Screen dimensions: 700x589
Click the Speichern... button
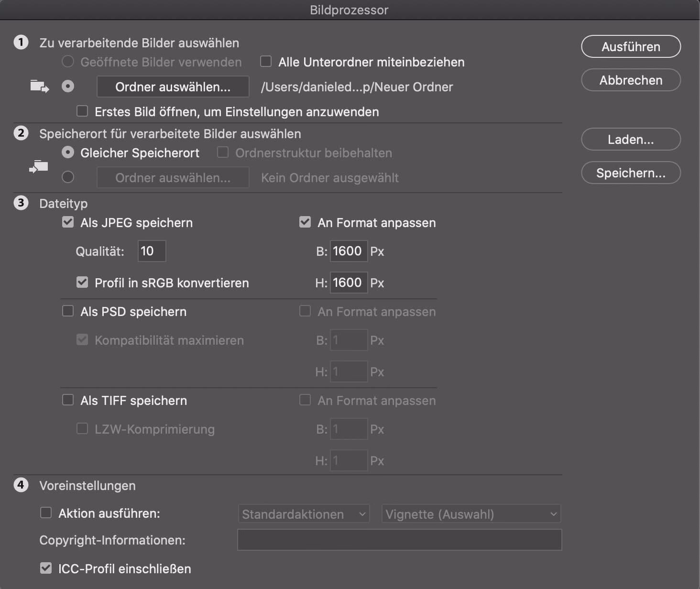point(631,173)
